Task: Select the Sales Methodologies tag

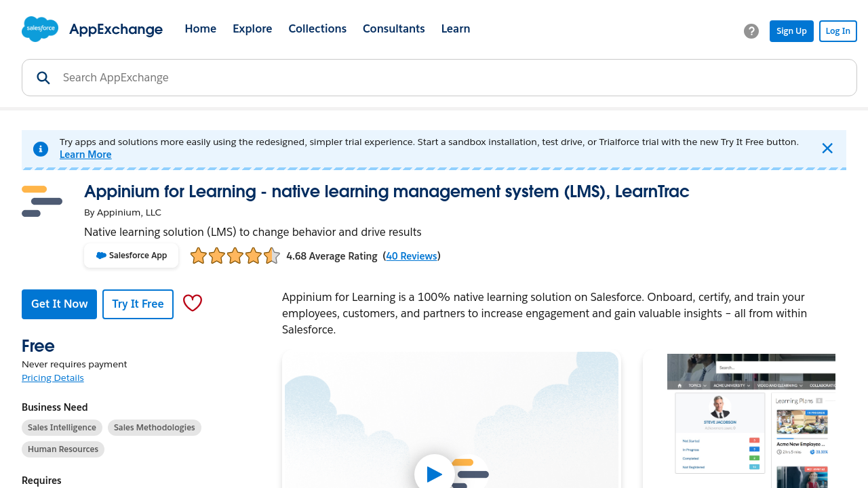Action: [155, 428]
